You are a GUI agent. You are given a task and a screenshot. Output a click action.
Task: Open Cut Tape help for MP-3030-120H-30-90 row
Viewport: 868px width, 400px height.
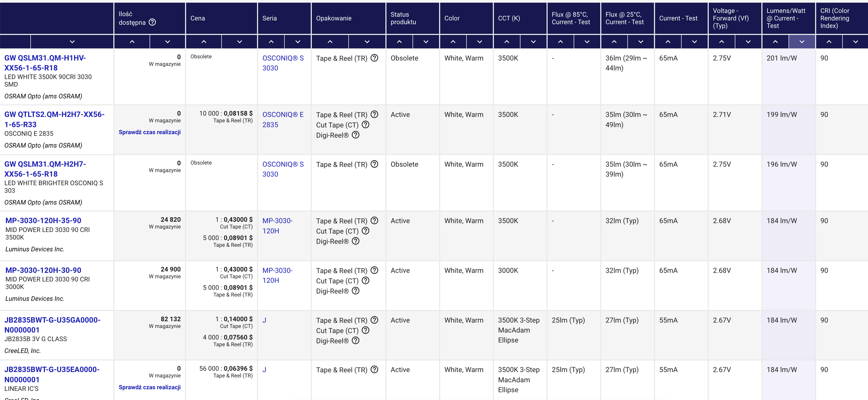[366, 281]
